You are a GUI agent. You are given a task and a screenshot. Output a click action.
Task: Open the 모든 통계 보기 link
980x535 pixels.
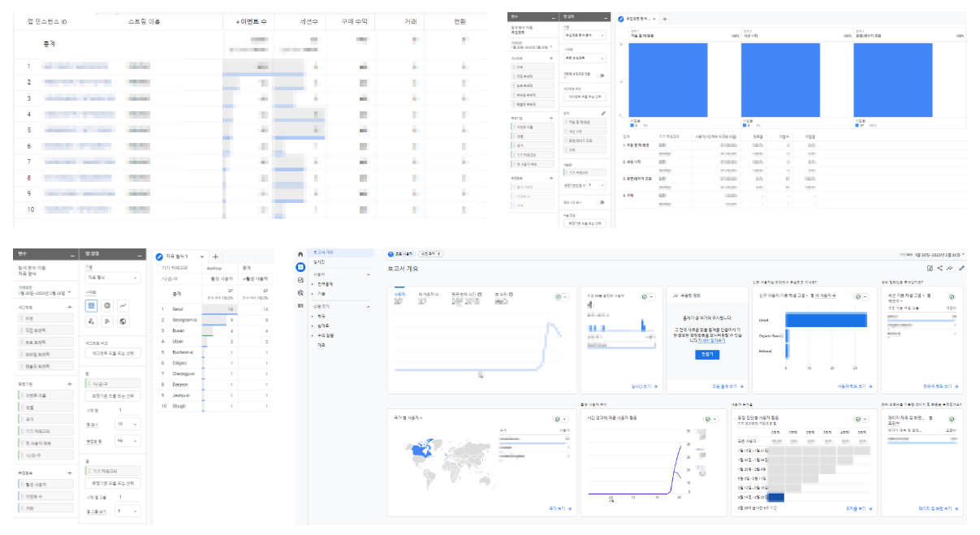tap(728, 386)
